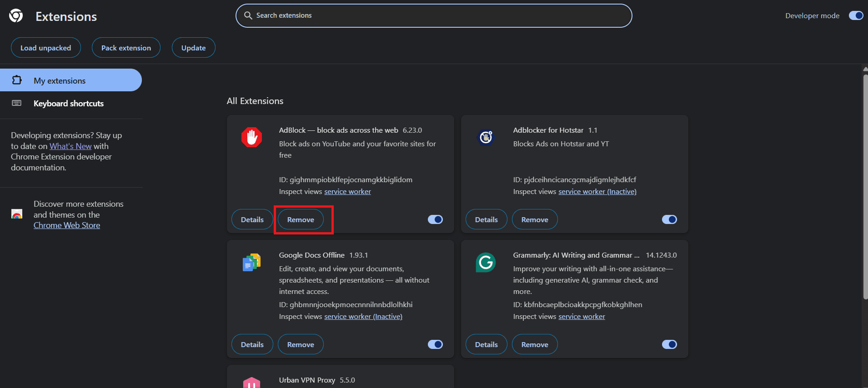
Task: Click the AdBlock red hand icon
Action: [251, 137]
